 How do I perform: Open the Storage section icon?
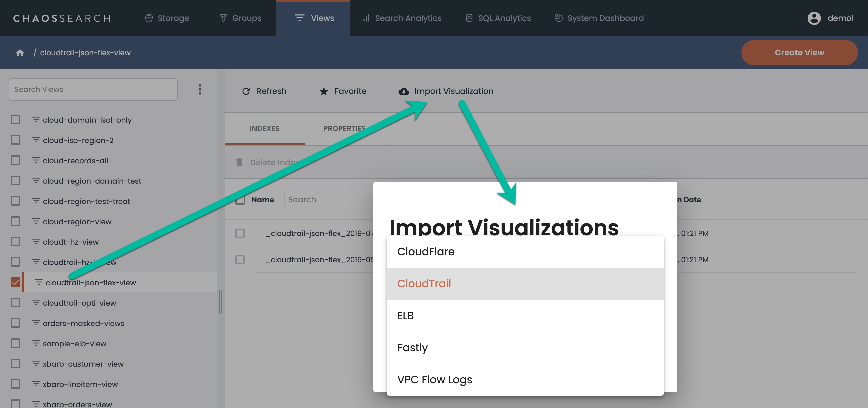click(149, 18)
